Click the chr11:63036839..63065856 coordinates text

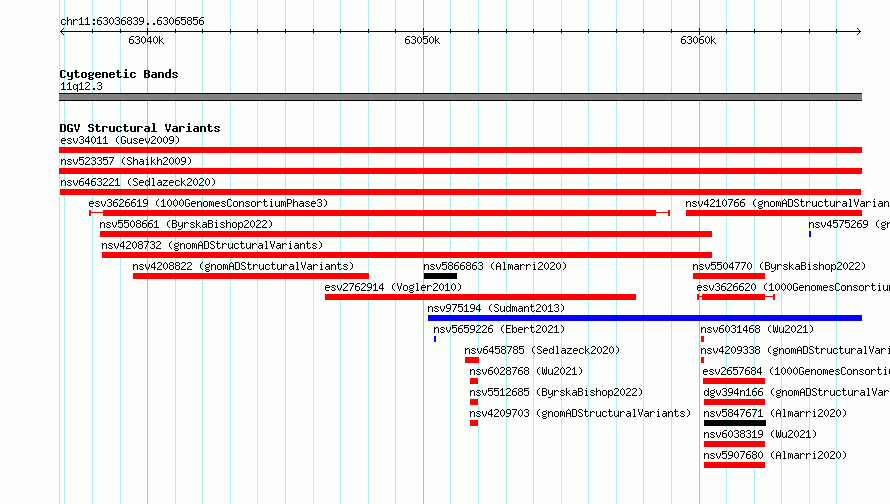pos(132,21)
